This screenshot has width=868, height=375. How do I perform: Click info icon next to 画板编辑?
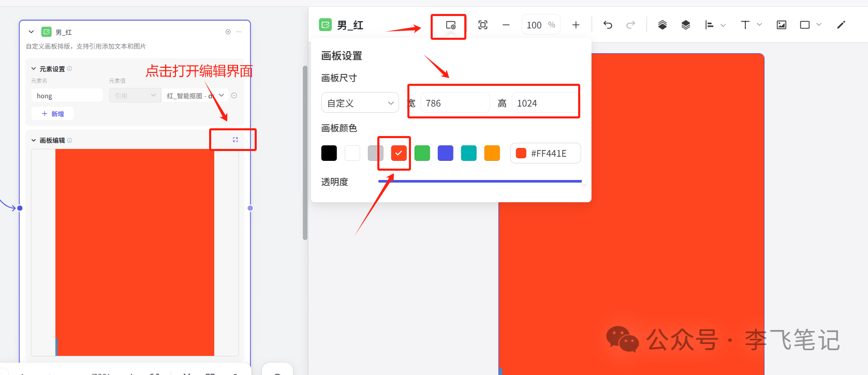(x=70, y=140)
